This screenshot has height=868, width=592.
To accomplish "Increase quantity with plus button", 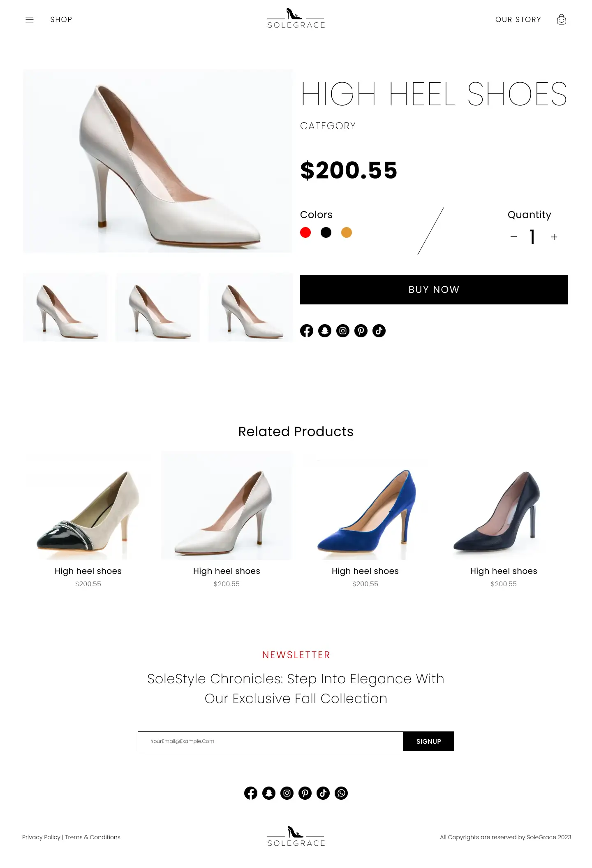I will click(x=554, y=237).
